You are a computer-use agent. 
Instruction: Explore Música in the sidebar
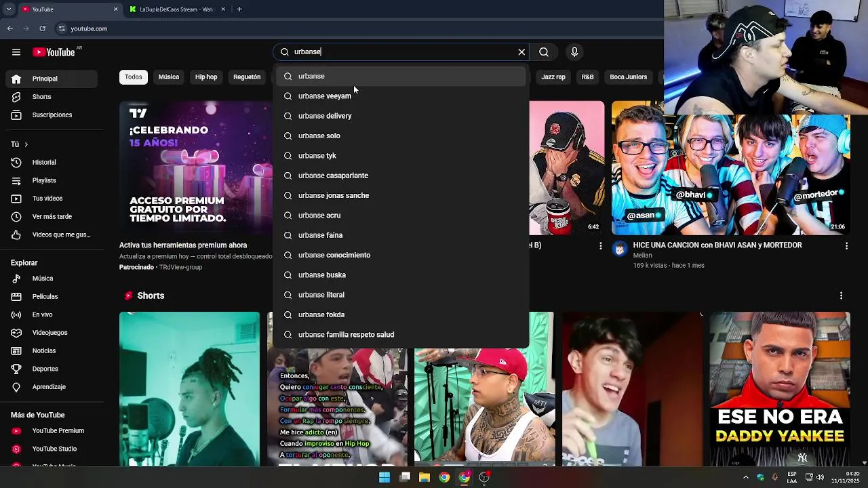53,279
